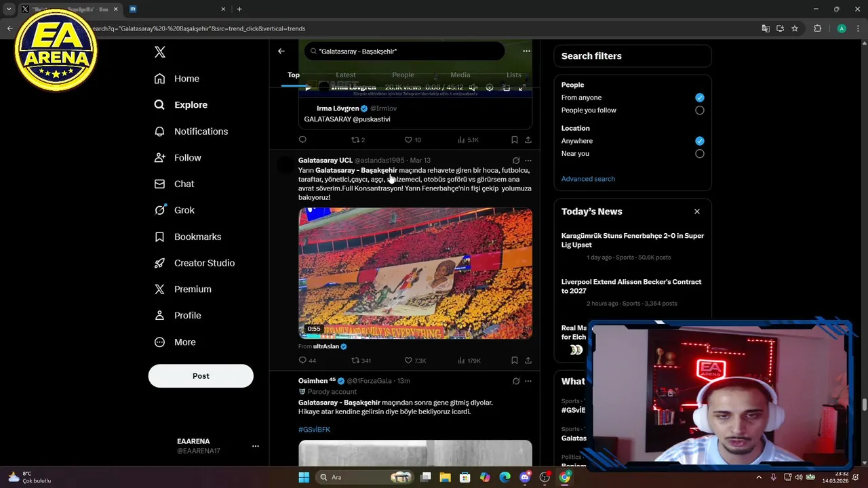868x488 pixels.
Task: Close the Today's News panel
Action: (697, 211)
